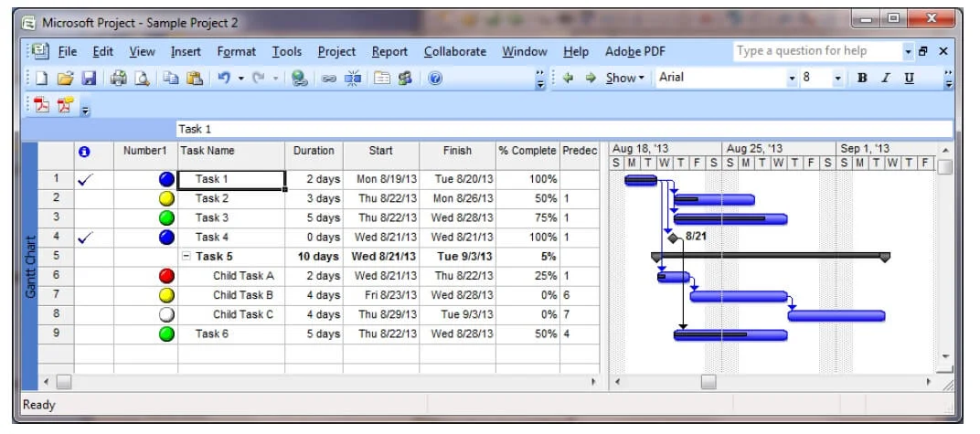Open Adobe PDF toolbar options arrow
This screenshot has width=980, height=434.
86,111
